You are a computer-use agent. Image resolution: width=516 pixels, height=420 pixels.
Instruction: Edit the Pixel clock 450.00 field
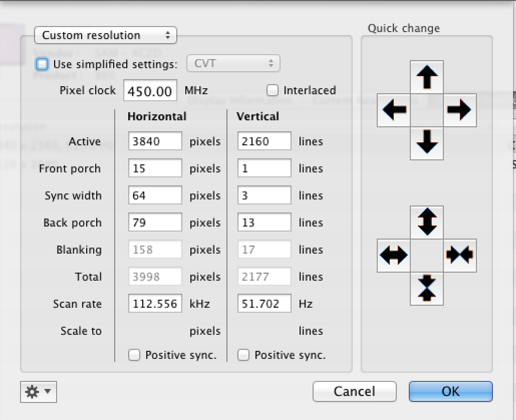tap(150, 91)
